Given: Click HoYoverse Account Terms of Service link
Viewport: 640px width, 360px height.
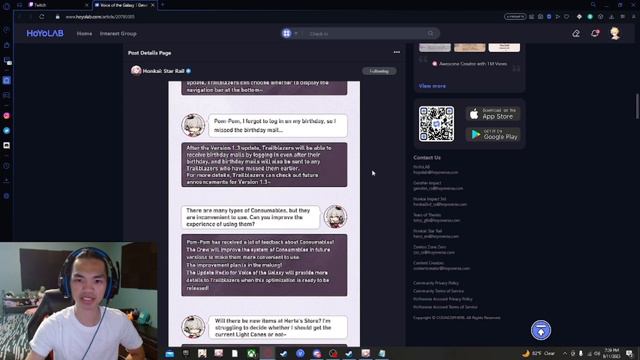Looking at the screenshot, I should 445,307.
